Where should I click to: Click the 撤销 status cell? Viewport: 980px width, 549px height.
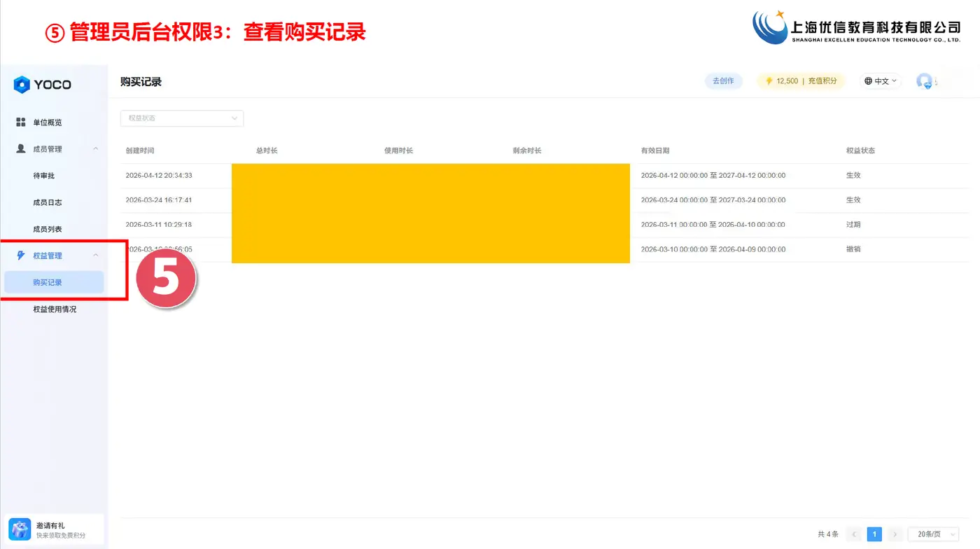853,249
